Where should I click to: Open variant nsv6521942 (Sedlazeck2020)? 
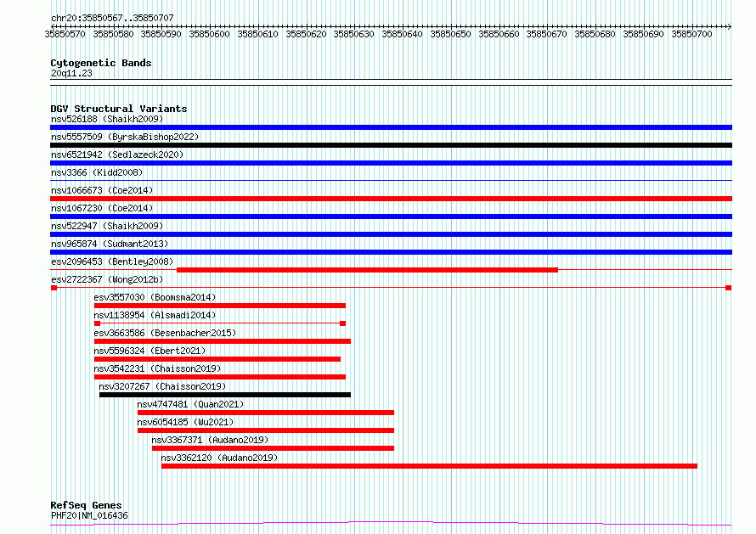[117, 155]
